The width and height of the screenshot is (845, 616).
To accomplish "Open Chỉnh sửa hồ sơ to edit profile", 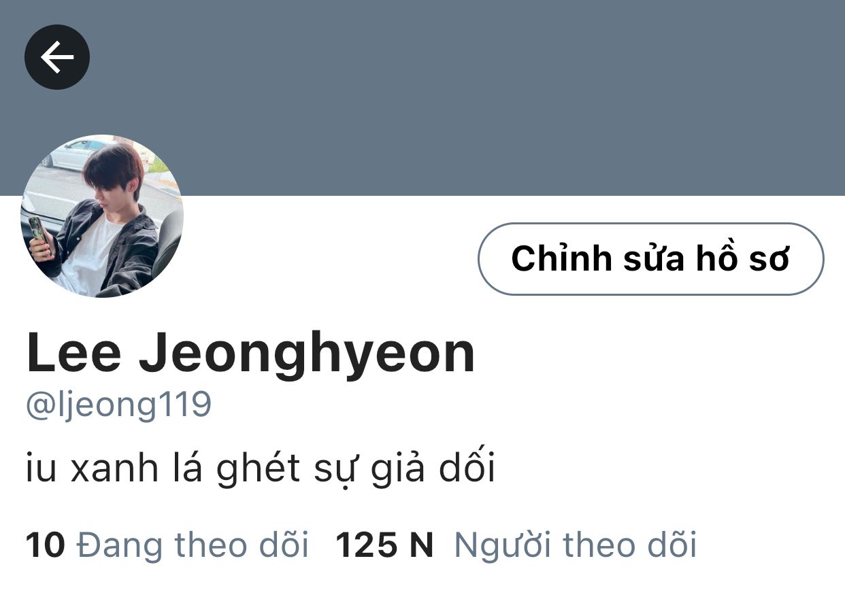I will pos(651,259).
